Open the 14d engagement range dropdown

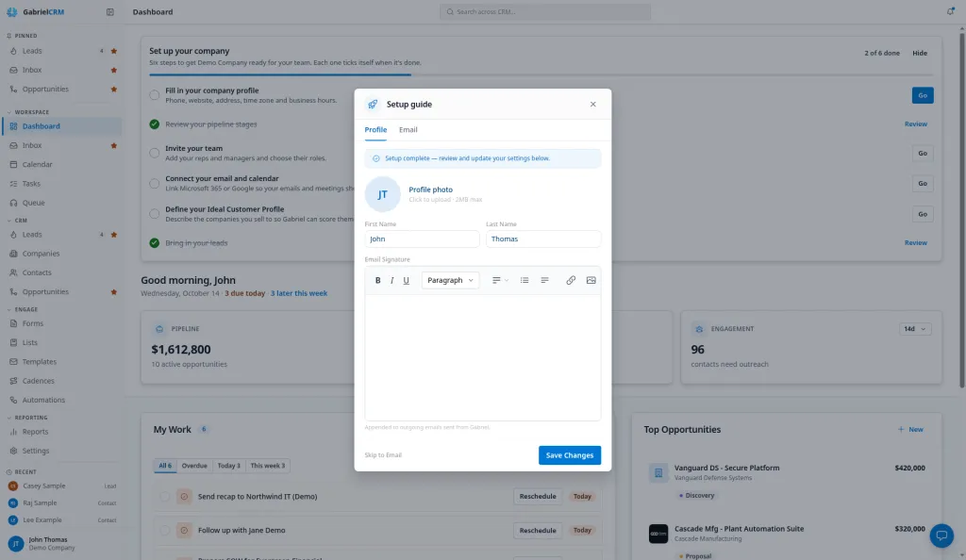(915, 329)
